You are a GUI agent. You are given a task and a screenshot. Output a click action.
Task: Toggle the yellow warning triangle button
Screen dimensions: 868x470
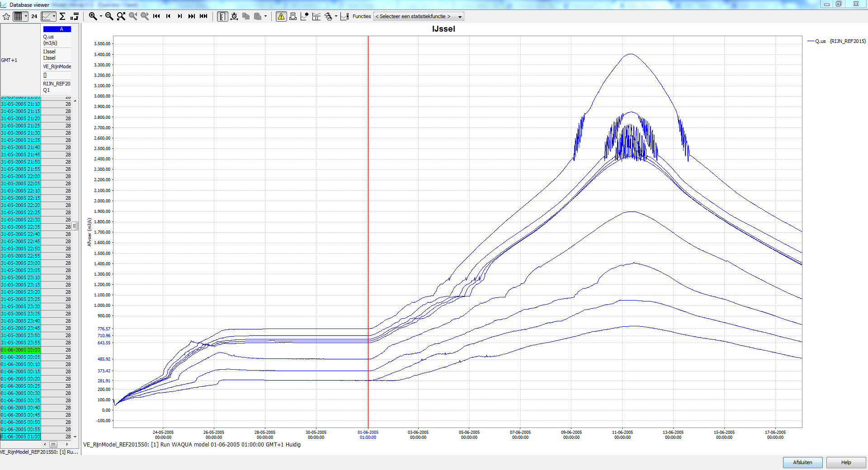point(281,16)
